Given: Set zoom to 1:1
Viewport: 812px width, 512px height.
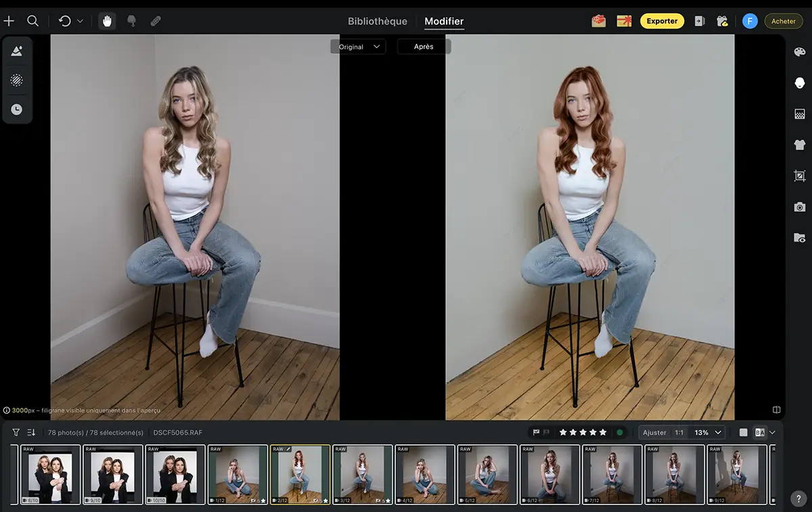Looking at the screenshot, I should click(x=679, y=432).
